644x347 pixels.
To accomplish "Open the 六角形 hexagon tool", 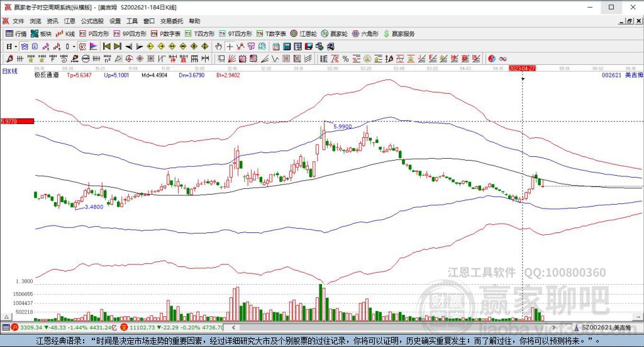I will (x=365, y=34).
